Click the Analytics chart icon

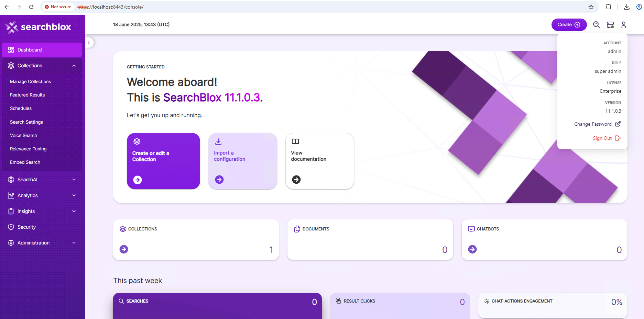click(x=11, y=195)
